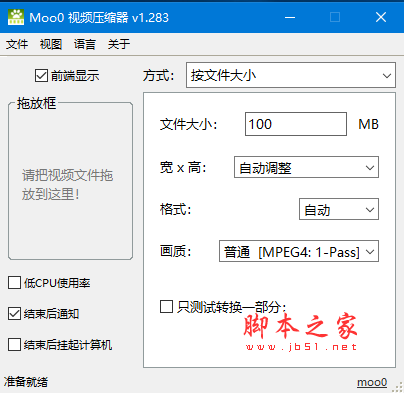
Task: Open the moo0 link in status bar
Action: [x=372, y=382]
